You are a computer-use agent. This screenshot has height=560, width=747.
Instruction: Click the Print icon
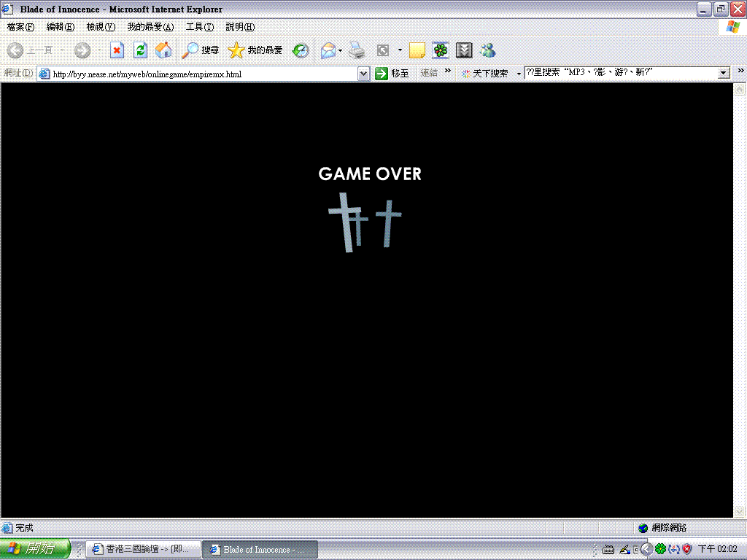(356, 50)
